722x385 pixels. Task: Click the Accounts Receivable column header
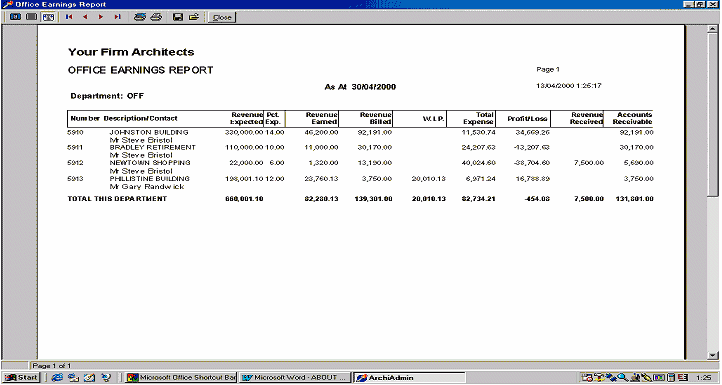click(632, 118)
